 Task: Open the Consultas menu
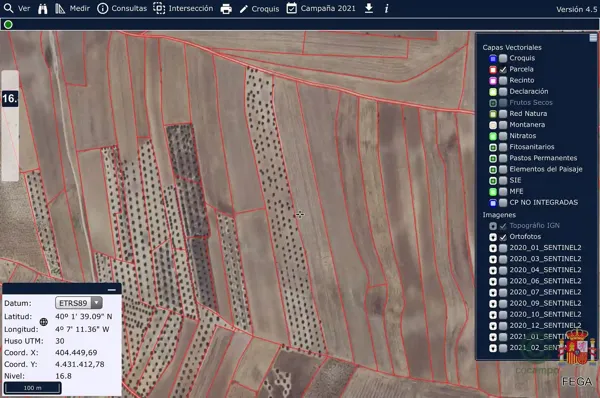pyautogui.click(x=122, y=8)
